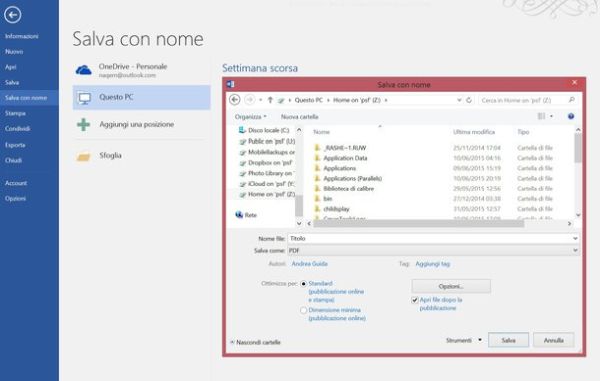Expand the Salva come file type dropdown
The width and height of the screenshot is (600, 381).
[575, 251]
